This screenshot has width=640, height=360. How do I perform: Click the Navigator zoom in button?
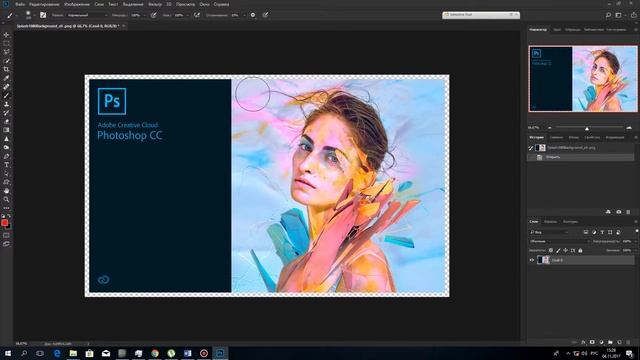coord(629,128)
